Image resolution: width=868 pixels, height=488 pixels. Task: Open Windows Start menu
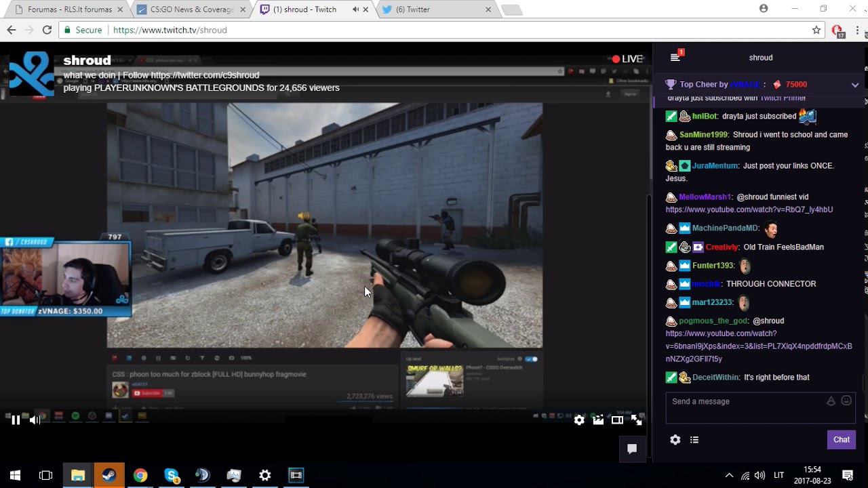[x=15, y=475]
